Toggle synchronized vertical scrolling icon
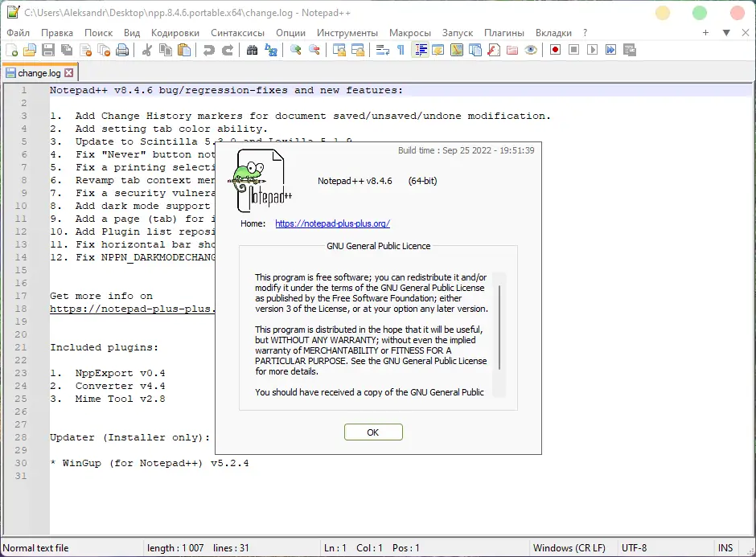The image size is (756, 557). [x=339, y=50]
